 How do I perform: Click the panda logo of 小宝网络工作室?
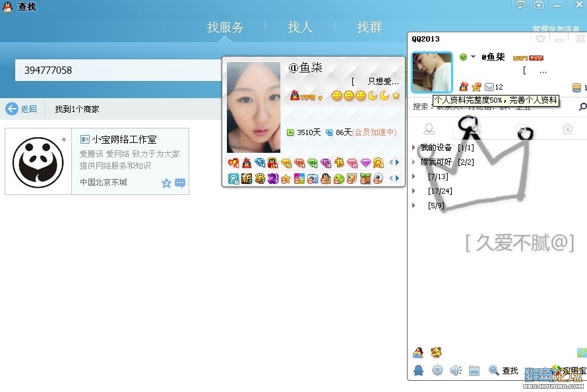[38, 161]
